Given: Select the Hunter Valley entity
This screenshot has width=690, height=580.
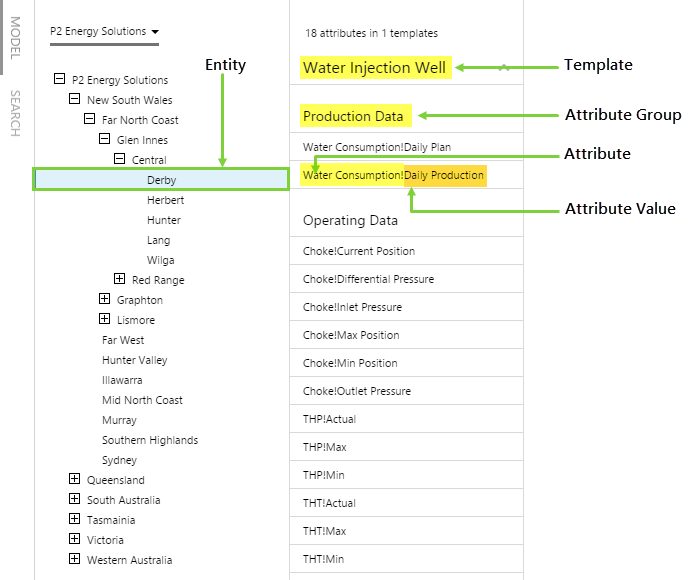Looking at the screenshot, I should [x=135, y=360].
